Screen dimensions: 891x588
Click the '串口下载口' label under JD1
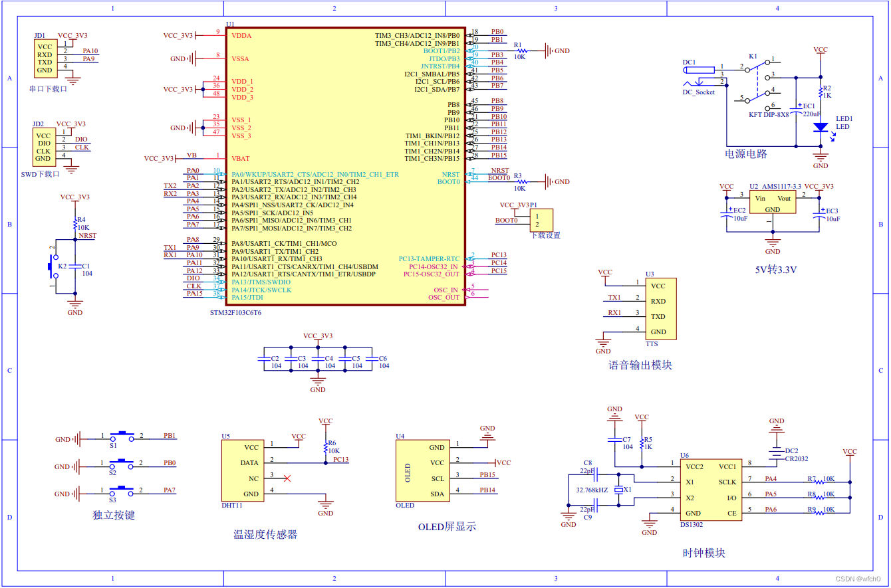coord(49,88)
